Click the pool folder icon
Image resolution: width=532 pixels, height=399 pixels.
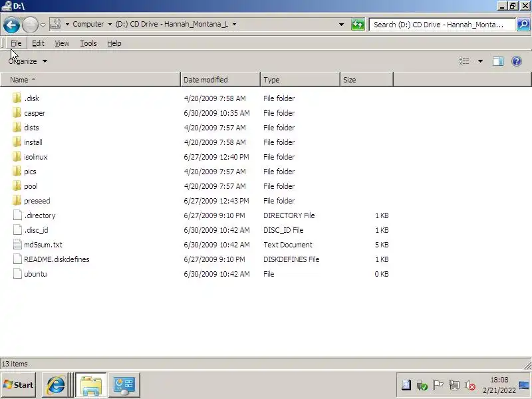coord(17,186)
